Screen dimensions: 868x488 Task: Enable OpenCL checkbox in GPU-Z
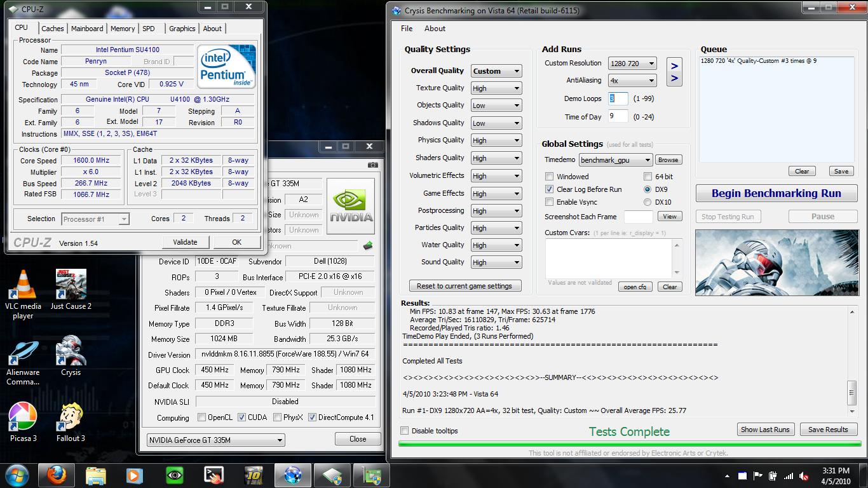tap(201, 417)
